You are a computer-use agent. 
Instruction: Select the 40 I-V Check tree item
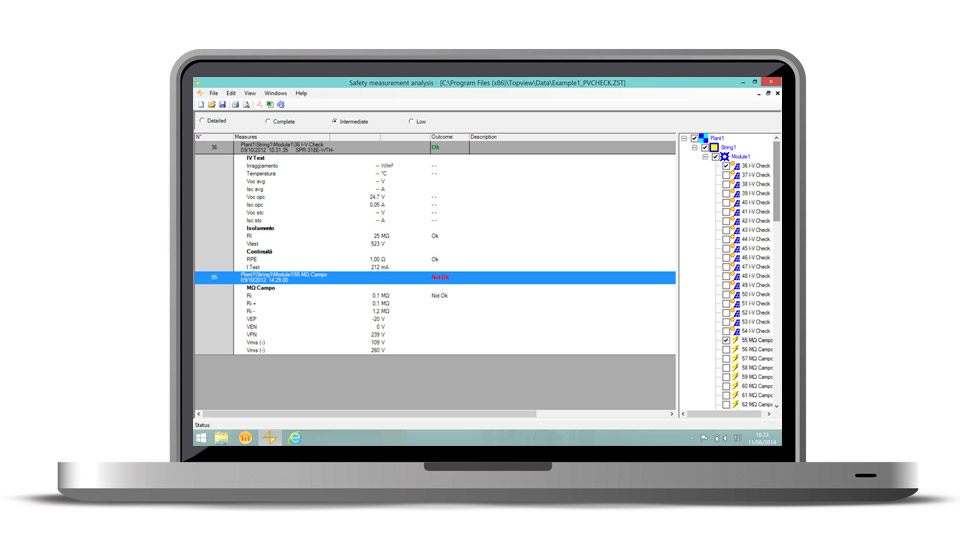point(756,203)
